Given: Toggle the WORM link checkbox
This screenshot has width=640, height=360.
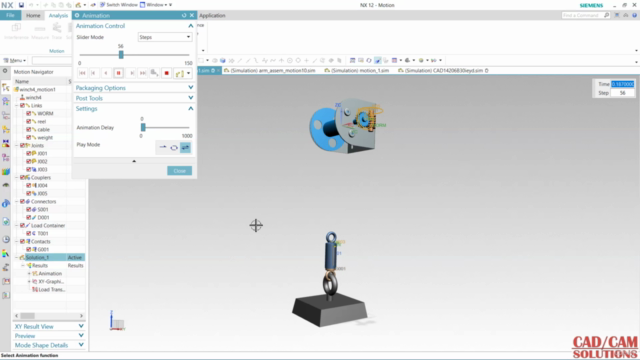Looking at the screenshot, I should (x=29, y=113).
